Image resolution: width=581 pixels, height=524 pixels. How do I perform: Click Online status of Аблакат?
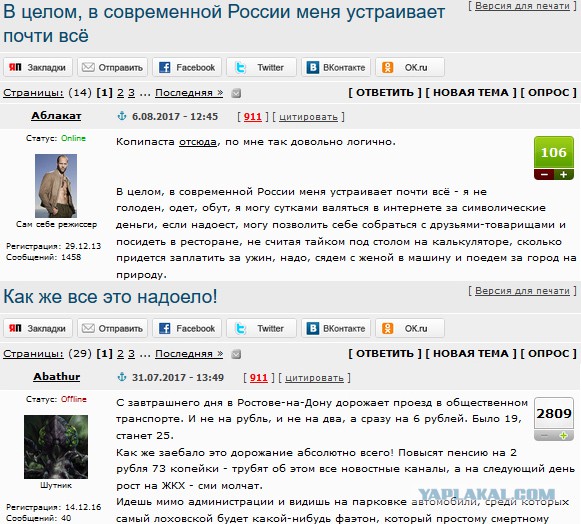tap(73, 138)
